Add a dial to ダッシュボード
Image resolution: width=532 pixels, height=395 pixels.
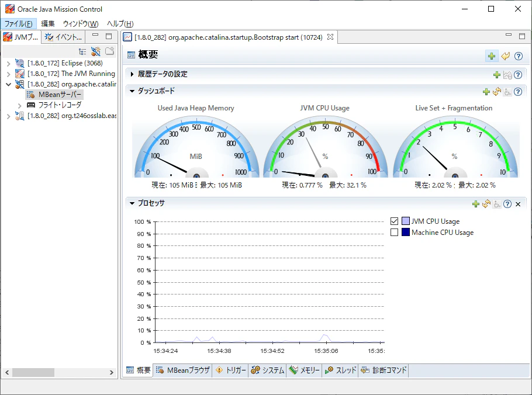click(486, 92)
